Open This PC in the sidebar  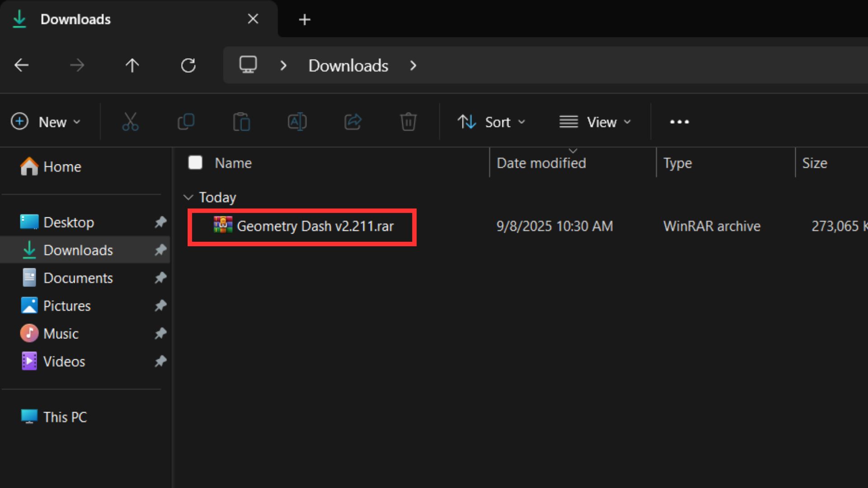[54, 417]
